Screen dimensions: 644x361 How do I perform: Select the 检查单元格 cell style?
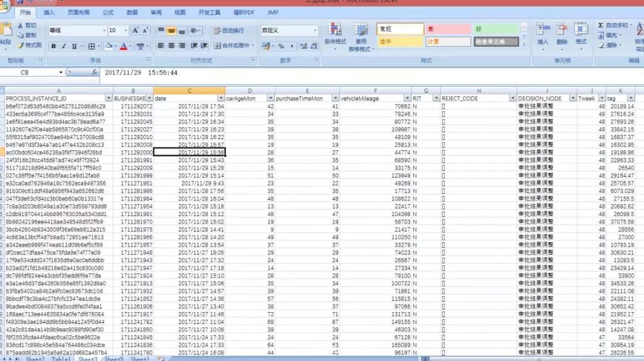(x=496, y=42)
